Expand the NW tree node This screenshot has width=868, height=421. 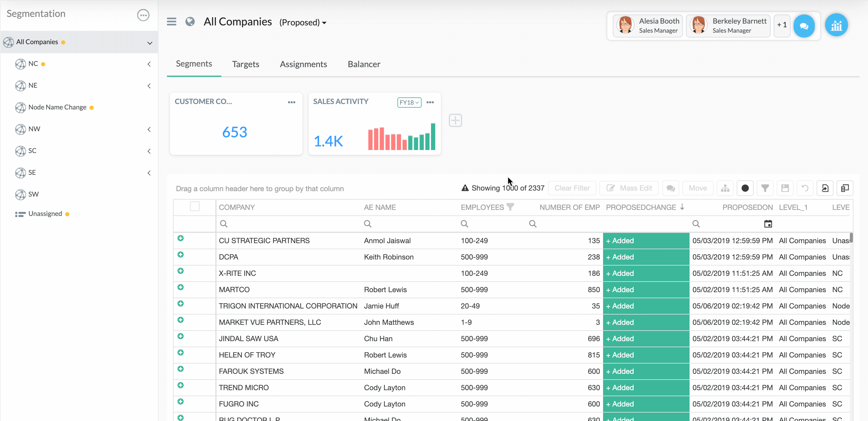click(x=149, y=129)
